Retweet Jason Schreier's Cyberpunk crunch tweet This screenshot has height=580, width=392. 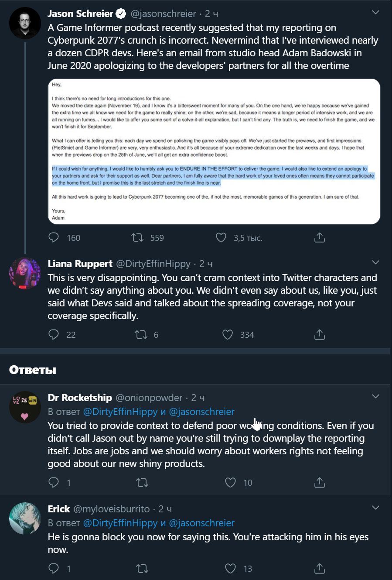[x=137, y=237]
